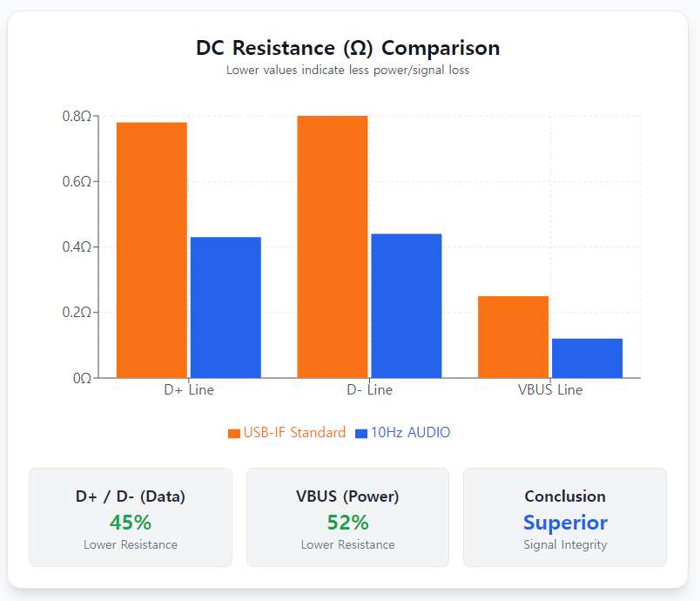Image resolution: width=700 pixels, height=601 pixels.
Task: Click the 0.8Ω y-axis label
Action: click(x=77, y=117)
